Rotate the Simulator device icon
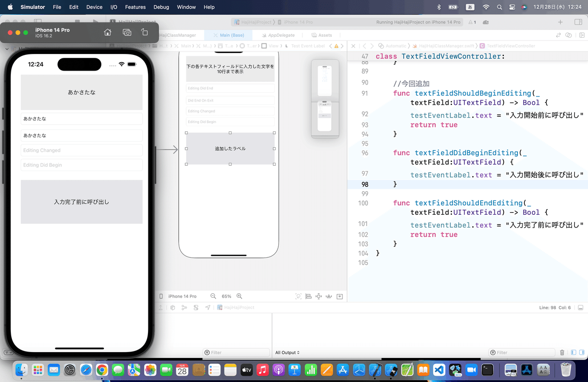This screenshot has width=588, height=382. 145,32
